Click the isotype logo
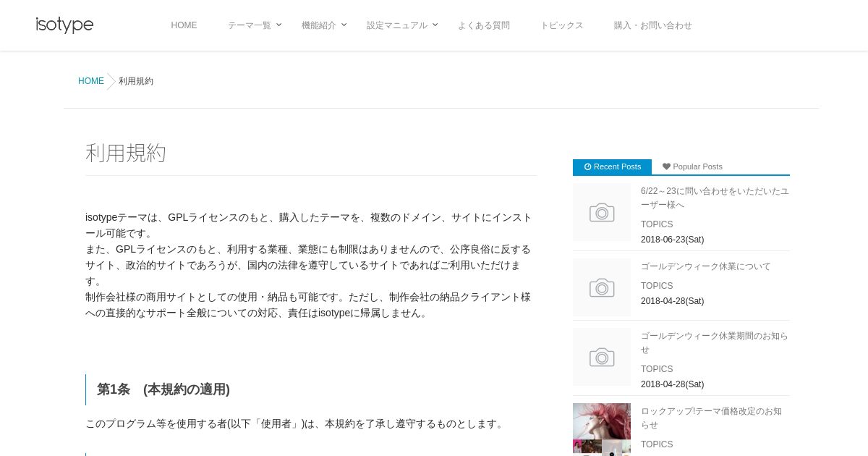Viewport: 868px width, 456px height. click(x=64, y=25)
